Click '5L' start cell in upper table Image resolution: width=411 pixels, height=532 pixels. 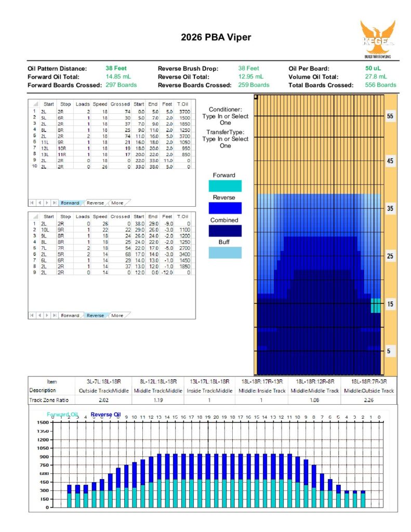[x=44, y=118]
